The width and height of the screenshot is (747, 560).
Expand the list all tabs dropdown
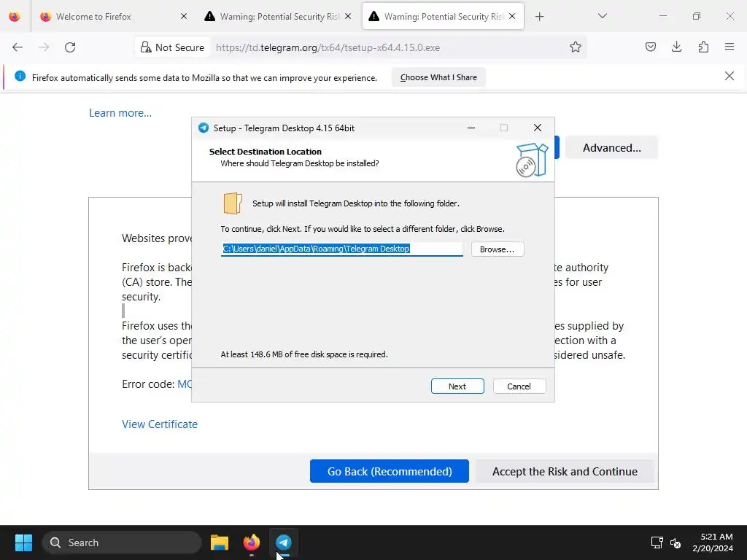click(x=602, y=16)
